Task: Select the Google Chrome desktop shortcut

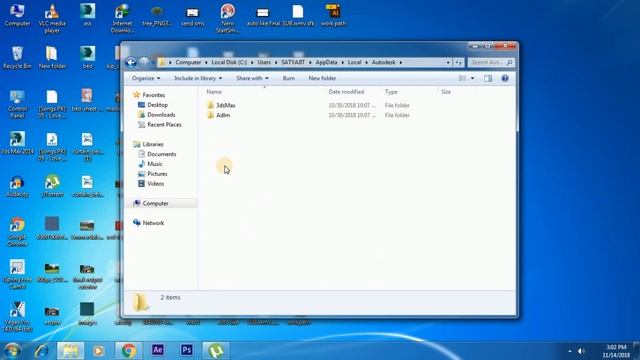Action: tap(17, 232)
